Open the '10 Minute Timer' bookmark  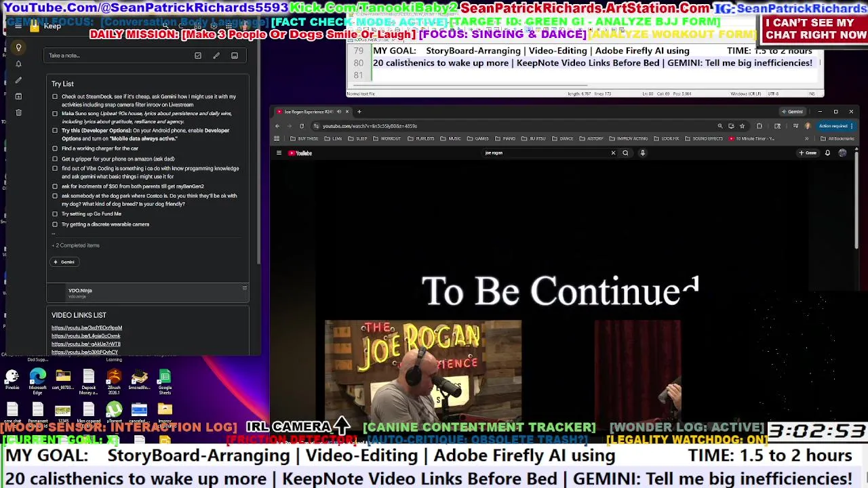point(752,139)
